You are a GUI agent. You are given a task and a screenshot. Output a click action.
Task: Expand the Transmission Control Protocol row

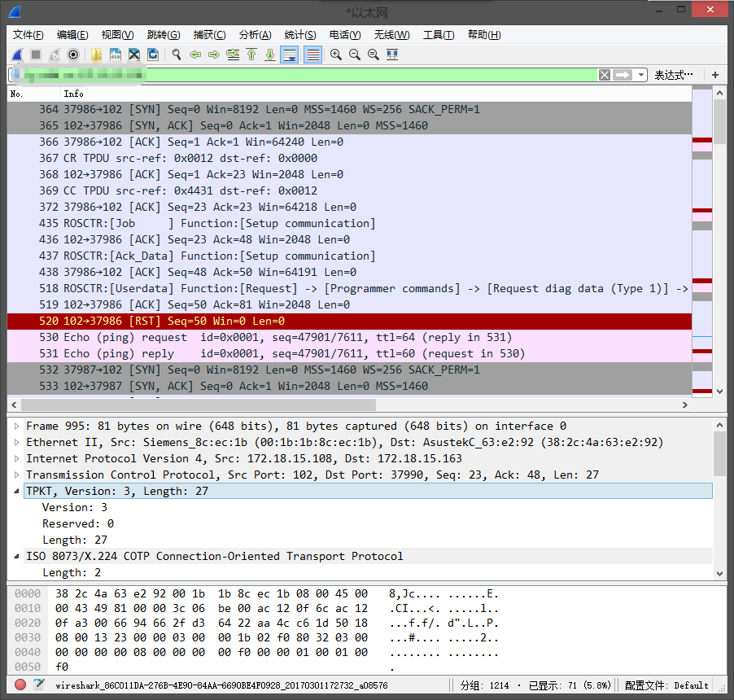point(18,475)
